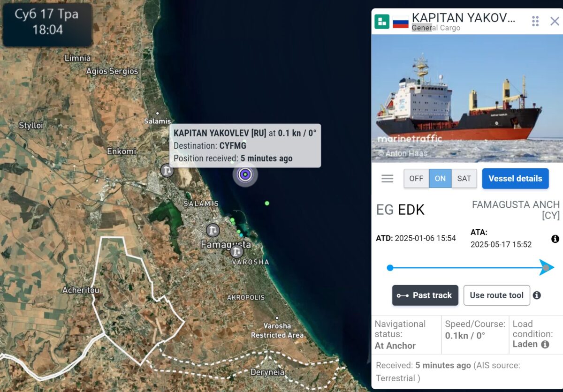Open Vessel details
This screenshot has width=563, height=392.
(x=515, y=179)
